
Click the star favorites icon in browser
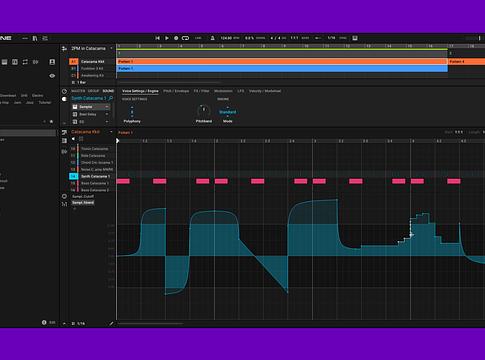(51, 122)
